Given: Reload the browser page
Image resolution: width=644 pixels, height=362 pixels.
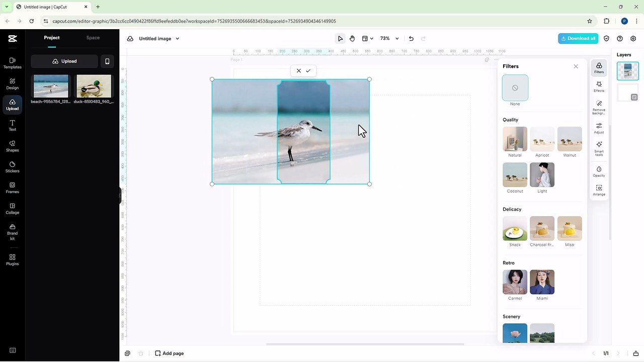Looking at the screenshot, I should pos(32,21).
